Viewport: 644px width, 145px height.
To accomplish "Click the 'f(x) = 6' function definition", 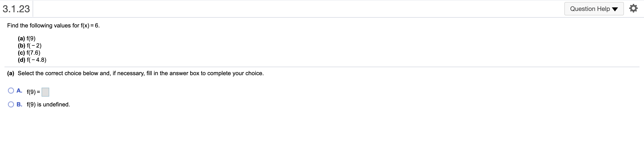I will click(90, 25).
